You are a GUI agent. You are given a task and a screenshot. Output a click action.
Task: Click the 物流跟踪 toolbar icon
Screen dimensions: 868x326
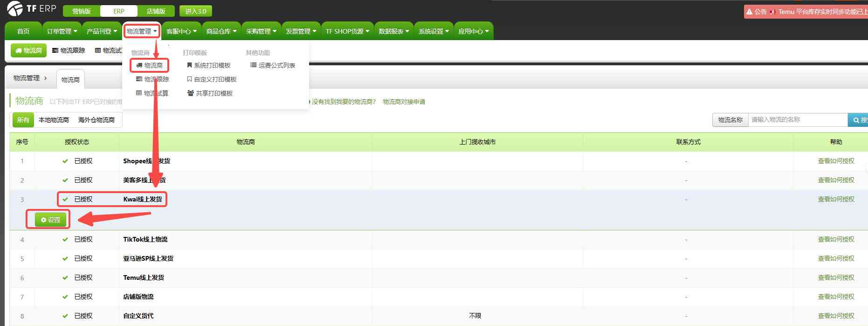(55, 50)
